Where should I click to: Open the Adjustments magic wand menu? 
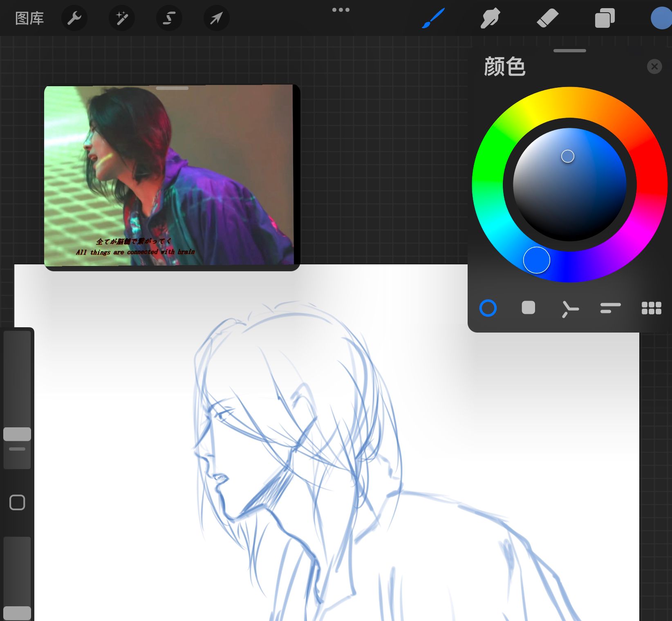coord(122,18)
